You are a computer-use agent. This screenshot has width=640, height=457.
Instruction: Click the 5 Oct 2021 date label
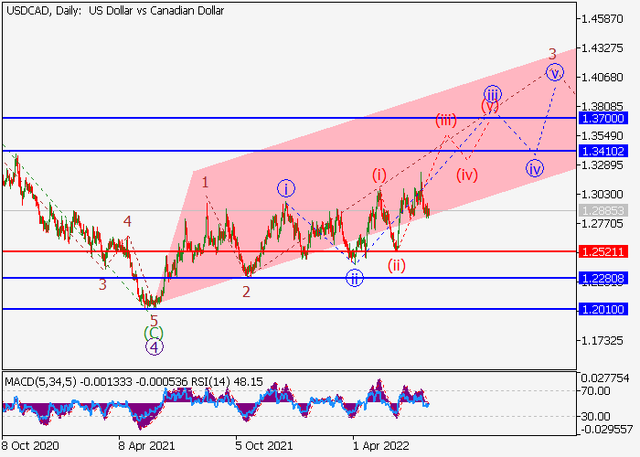pos(264,446)
